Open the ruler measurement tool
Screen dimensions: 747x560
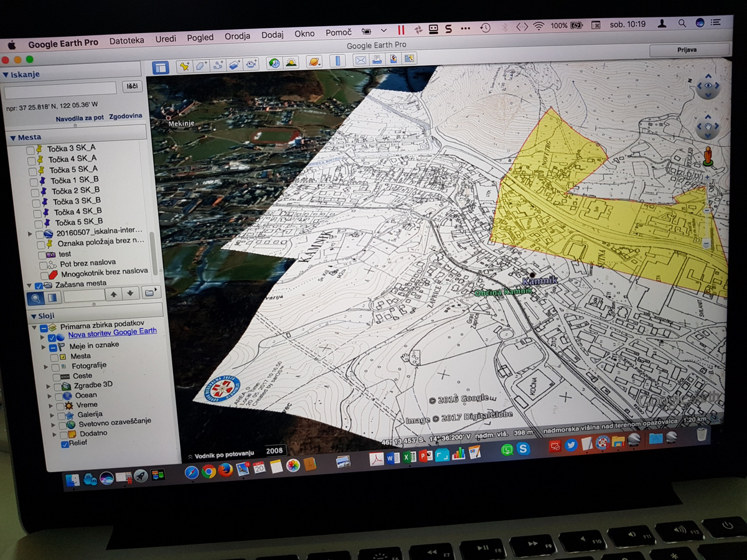(338, 61)
